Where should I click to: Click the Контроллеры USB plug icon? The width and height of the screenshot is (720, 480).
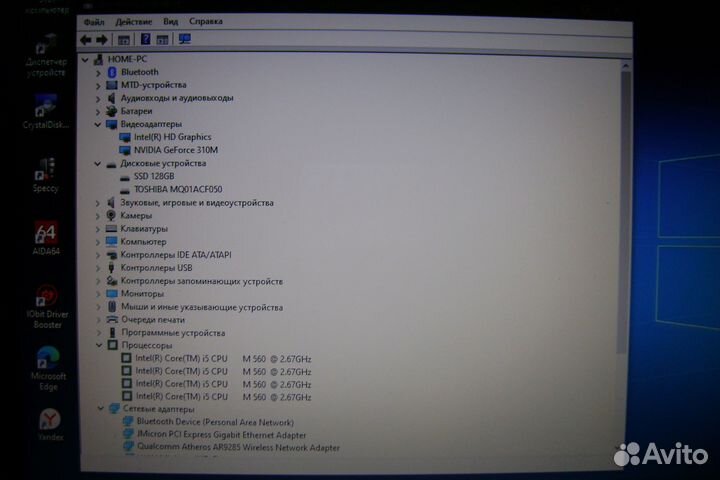(x=111, y=268)
